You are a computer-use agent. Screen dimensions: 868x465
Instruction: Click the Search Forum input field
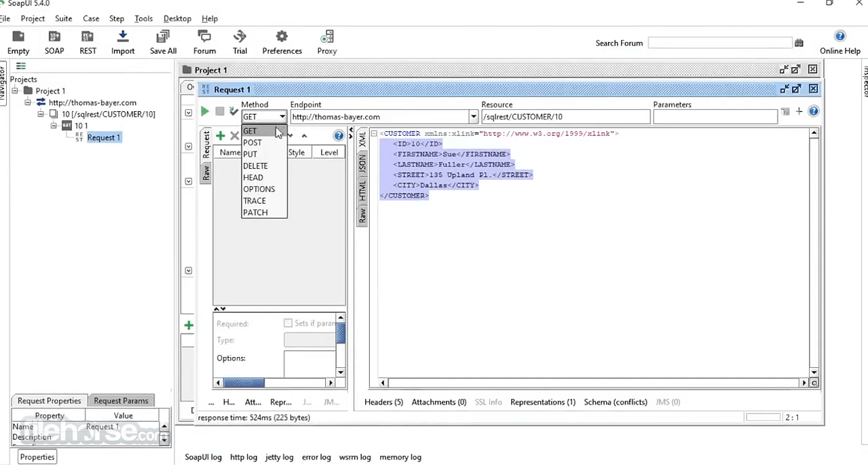tap(720, 43)
